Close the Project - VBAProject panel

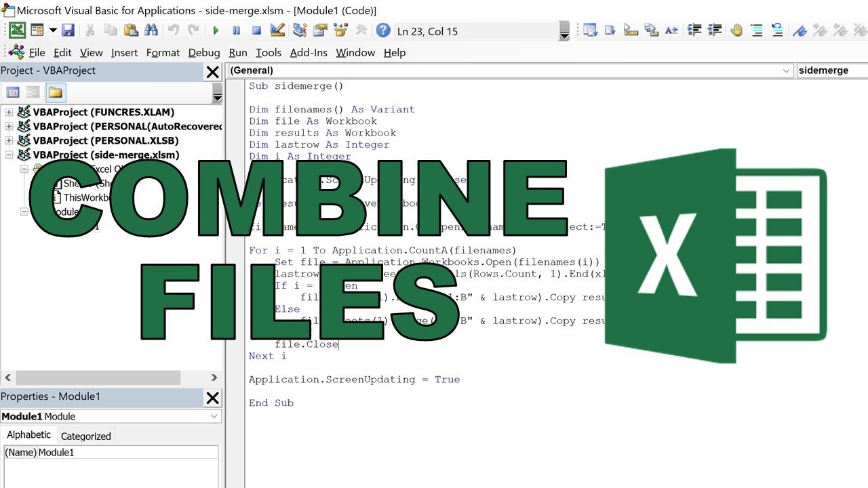coord(212,72)
